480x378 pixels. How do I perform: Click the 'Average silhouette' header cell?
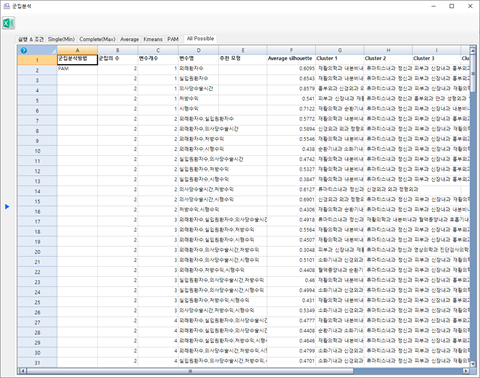[x=291, y=59]
